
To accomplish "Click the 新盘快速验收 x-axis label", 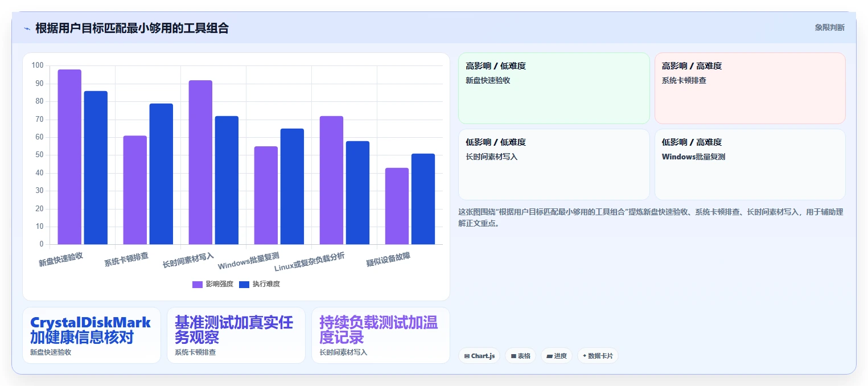I will (61, 259).
